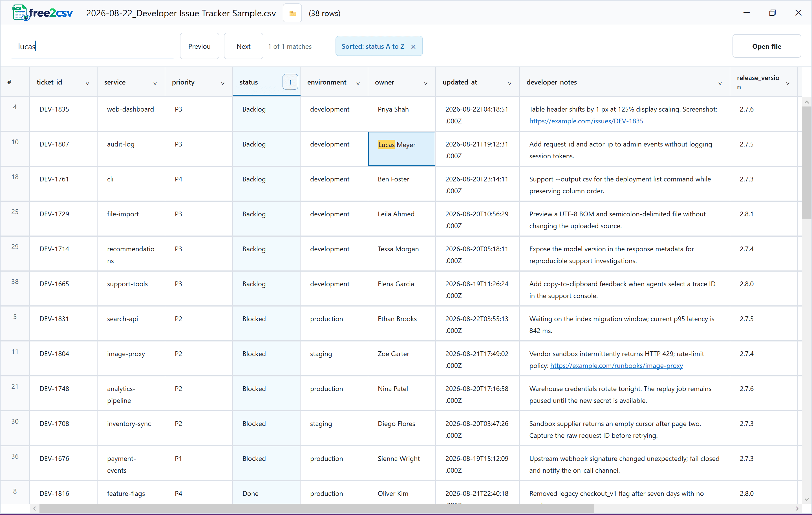Screen dimensions: 812x515
Task: Open the DEV-1835 issue link
Action: [x=586, y=121]
